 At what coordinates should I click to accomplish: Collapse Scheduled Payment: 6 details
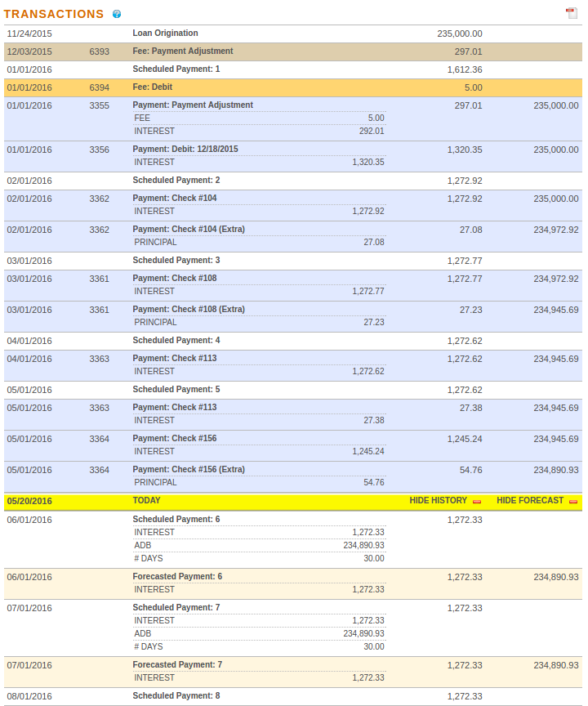(293, 539)
